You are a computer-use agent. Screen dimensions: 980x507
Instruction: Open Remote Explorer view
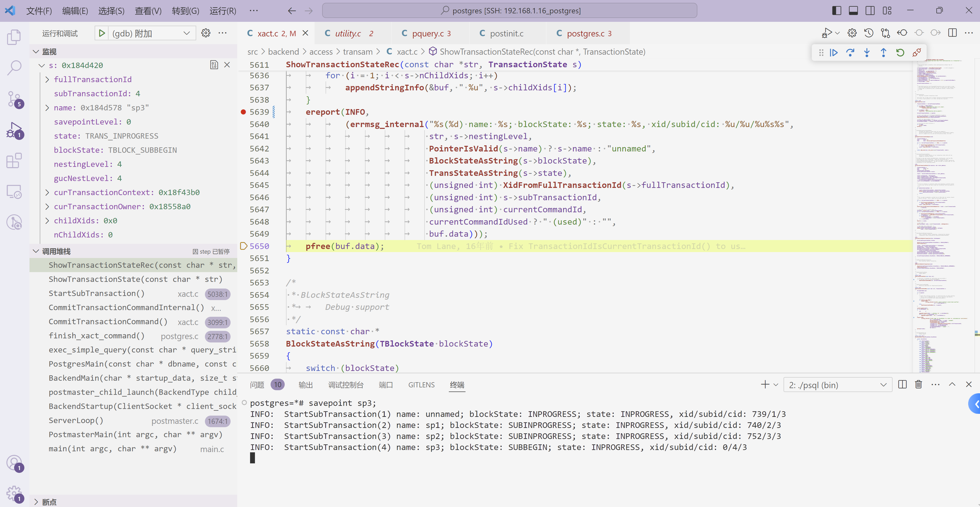(14, 192)
